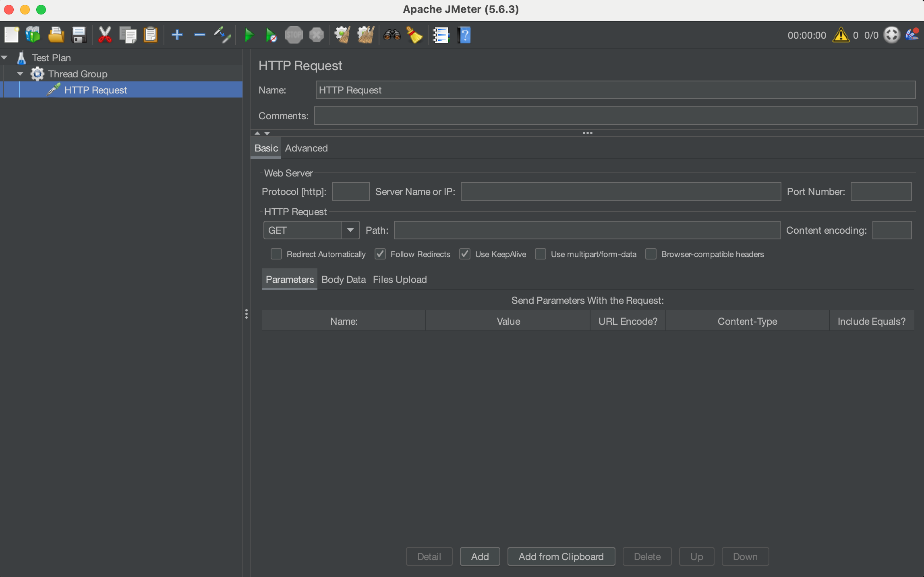The width and height of the screenshot is (924, 577).
Task: Click the Toggle enable/disable icon
Action: click(x=222, y=35)
